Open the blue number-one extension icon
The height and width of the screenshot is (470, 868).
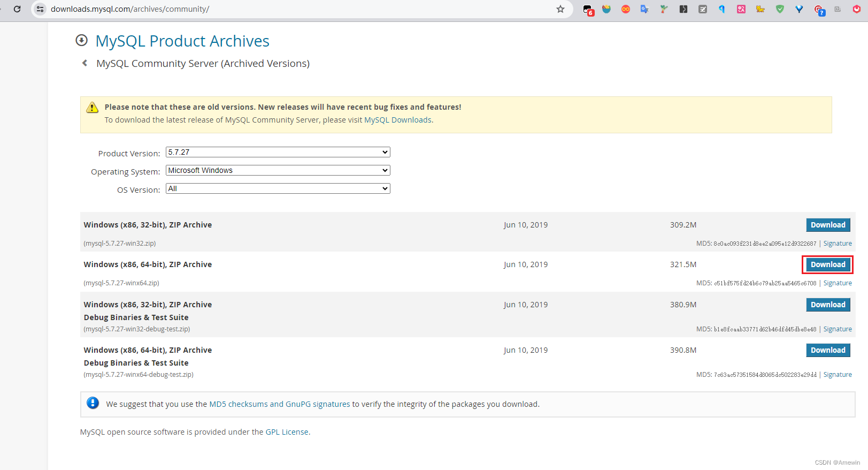point(722,9)
